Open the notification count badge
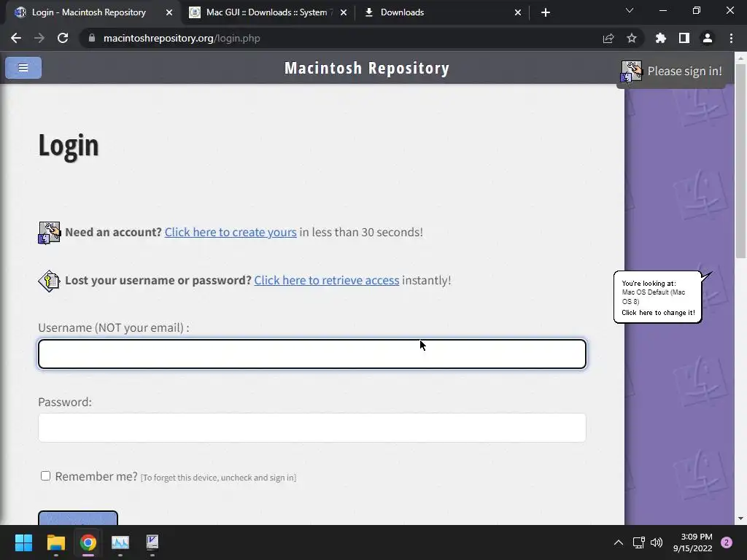The image size is (747, 560). point(727,542)
